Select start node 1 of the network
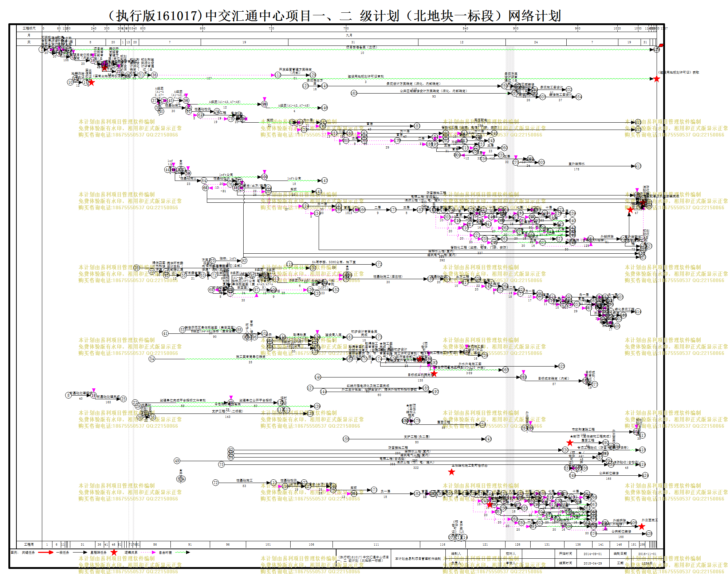Image resolution: width=728 pixels, height=574 pixels. point(42,49)
